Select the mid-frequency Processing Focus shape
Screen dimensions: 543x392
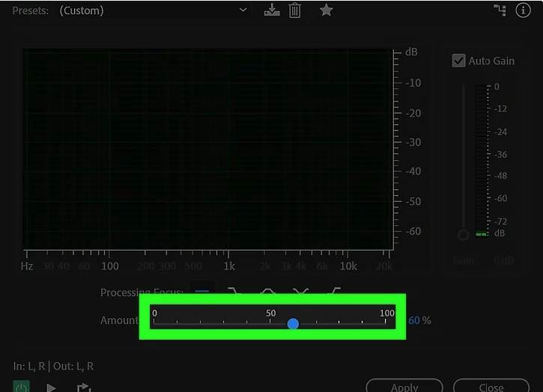[267, 292]
